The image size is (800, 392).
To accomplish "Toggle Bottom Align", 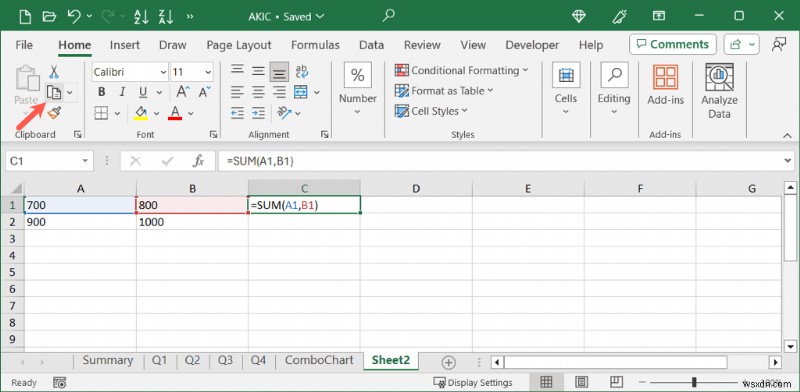I will coord(279,72).
